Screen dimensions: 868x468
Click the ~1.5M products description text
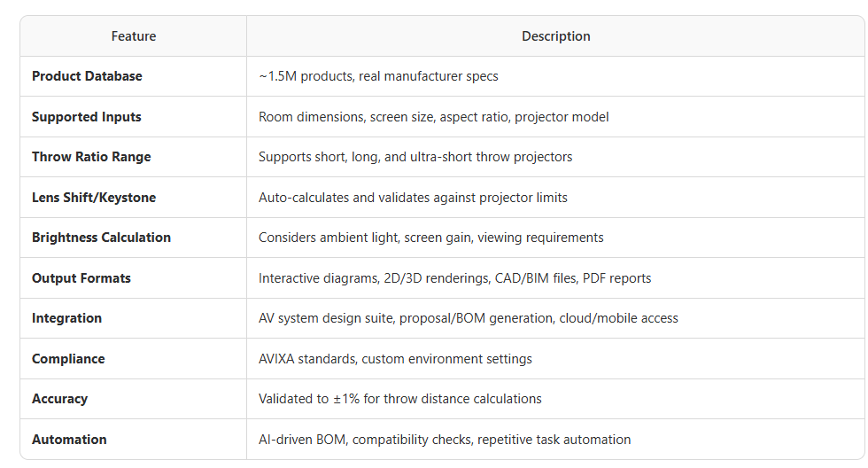(x=378, y=76)
